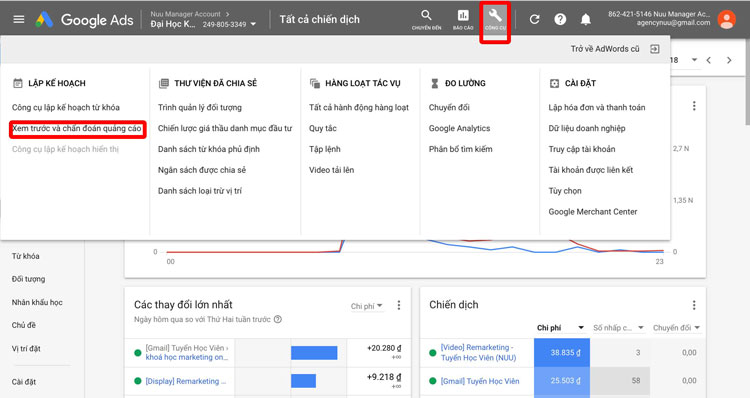Viewport: 750px width, 398px height.
Task: Click the Thư viện đã chia sẻ icon
Action: pyautogui.click(x=164, y=83)
